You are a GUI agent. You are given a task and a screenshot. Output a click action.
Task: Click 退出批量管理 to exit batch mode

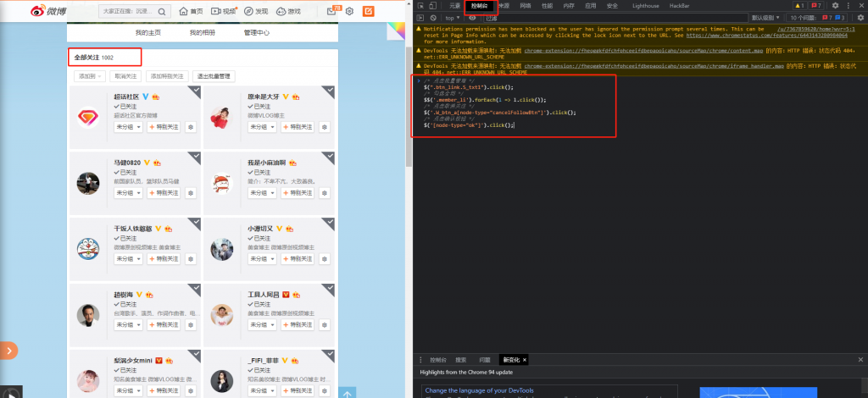214,76
